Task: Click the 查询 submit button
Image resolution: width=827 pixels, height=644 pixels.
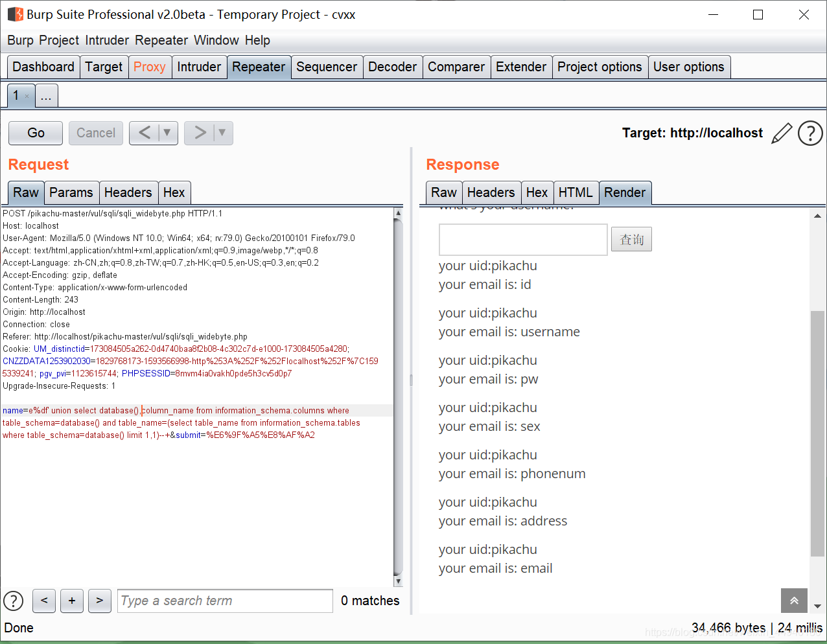Action: tap(632, 240)
